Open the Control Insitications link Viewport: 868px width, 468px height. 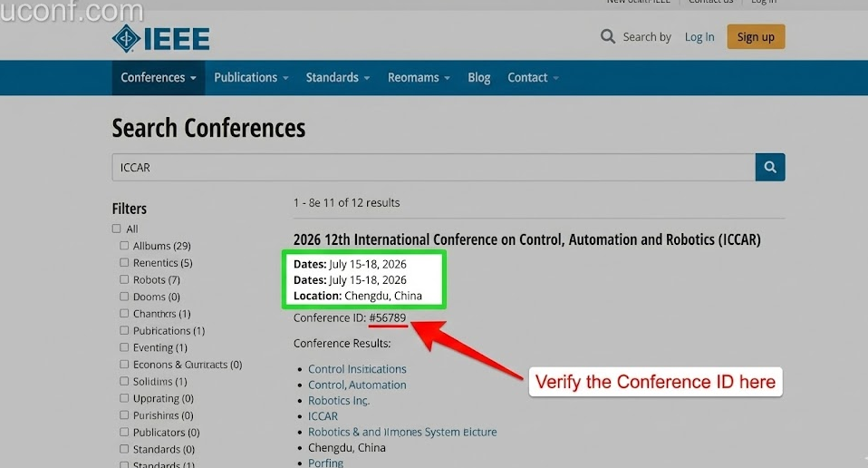click(357, 369)
